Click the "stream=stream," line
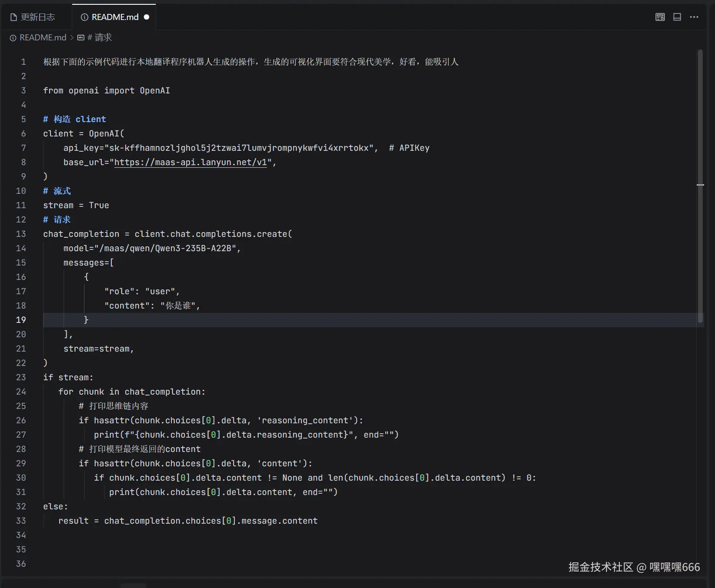Screen dimensions: 715x588 99,349
